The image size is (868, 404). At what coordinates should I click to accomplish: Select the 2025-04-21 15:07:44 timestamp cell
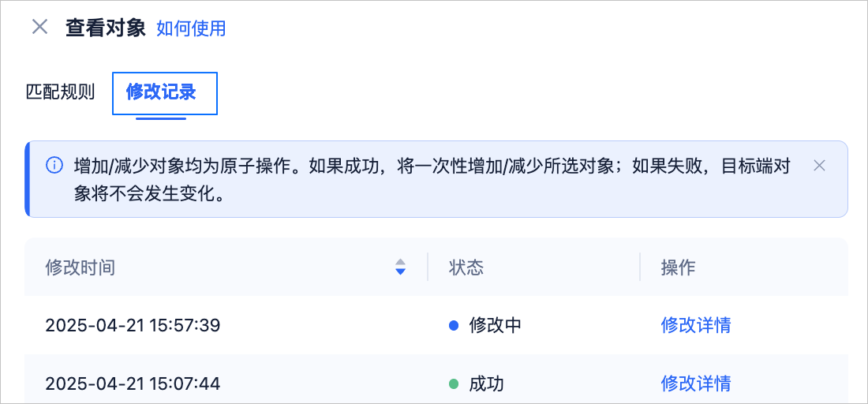pyautogui.click(x=133, y=383)
